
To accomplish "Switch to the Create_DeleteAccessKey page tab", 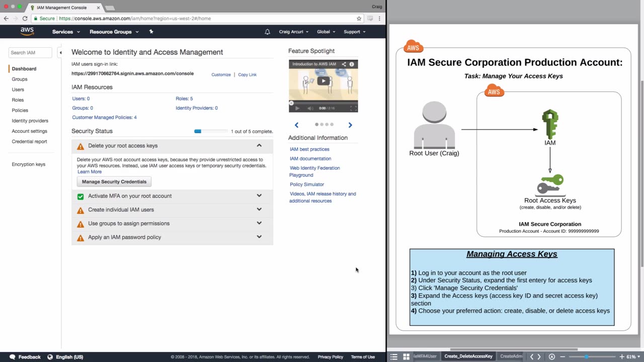I will (x=468, y=356).
